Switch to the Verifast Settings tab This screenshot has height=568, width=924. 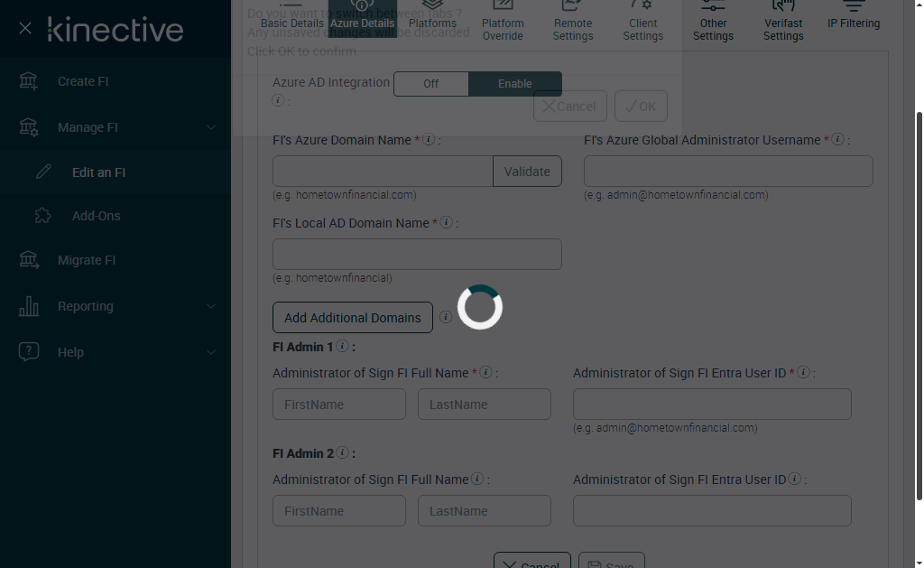click(783, 23)
